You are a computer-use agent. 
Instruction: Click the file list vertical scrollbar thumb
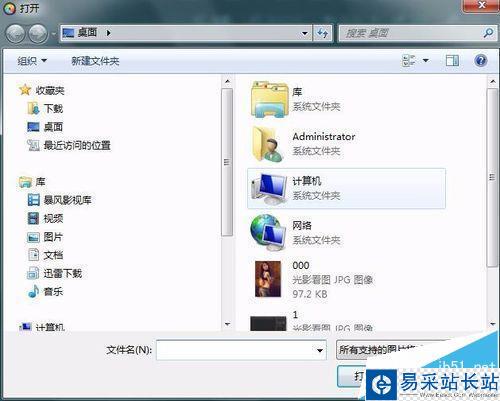[x=492, y=177]
